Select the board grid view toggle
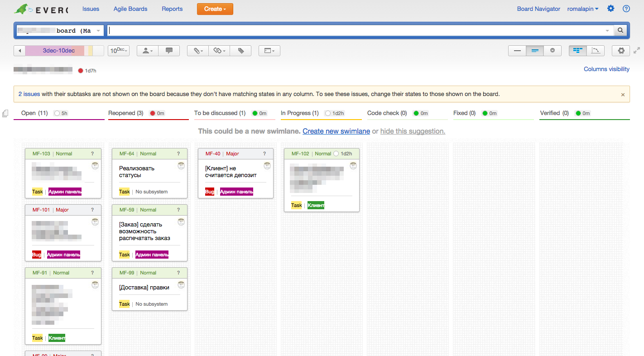The height and width of the screenshot is (356, 644). tap(578, 51)
